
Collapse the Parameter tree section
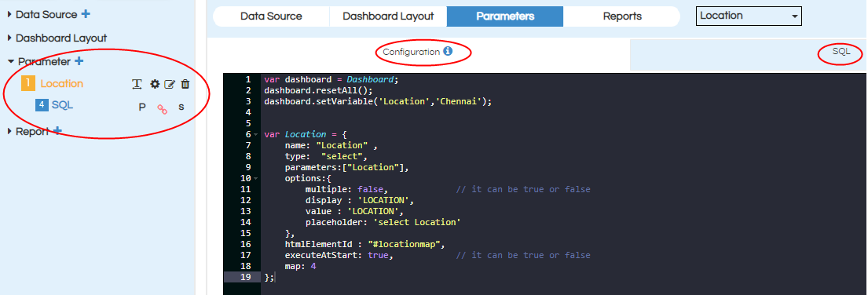[x=11, y=62]
